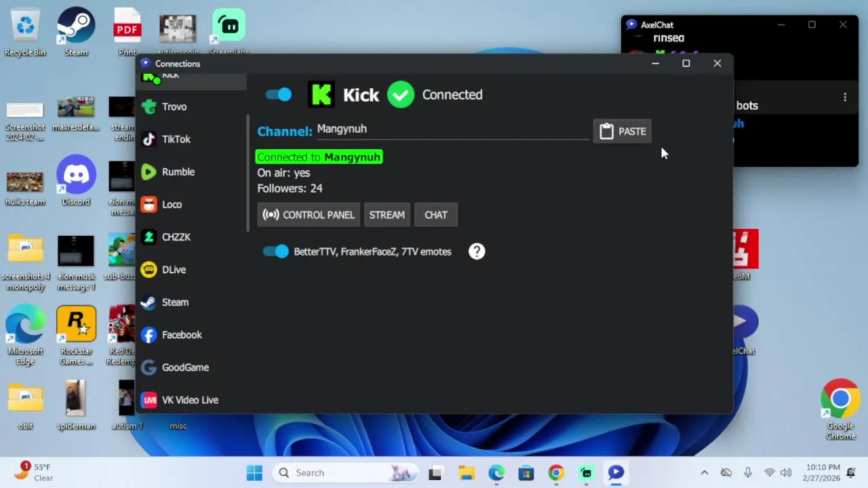Paste the channel name with PASTE button

coord(623,131)
